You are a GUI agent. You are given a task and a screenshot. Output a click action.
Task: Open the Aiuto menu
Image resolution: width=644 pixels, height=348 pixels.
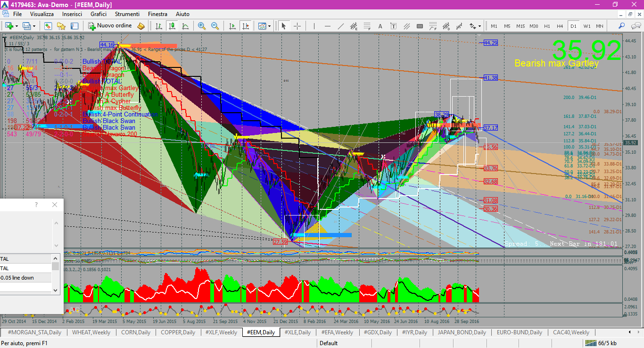[x=182, y=14]
